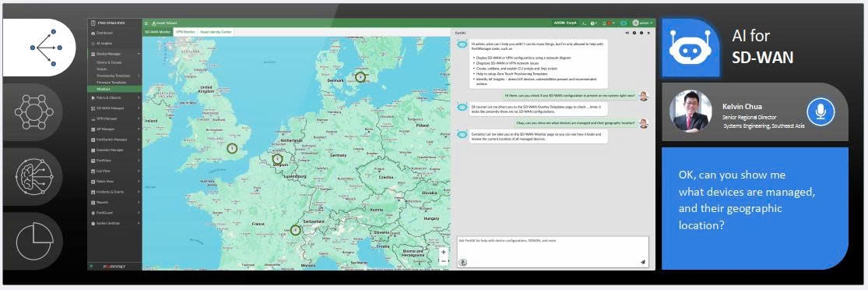868x290 pixels.
Task: Click the Install Wizard button
Action: (160, 23)
